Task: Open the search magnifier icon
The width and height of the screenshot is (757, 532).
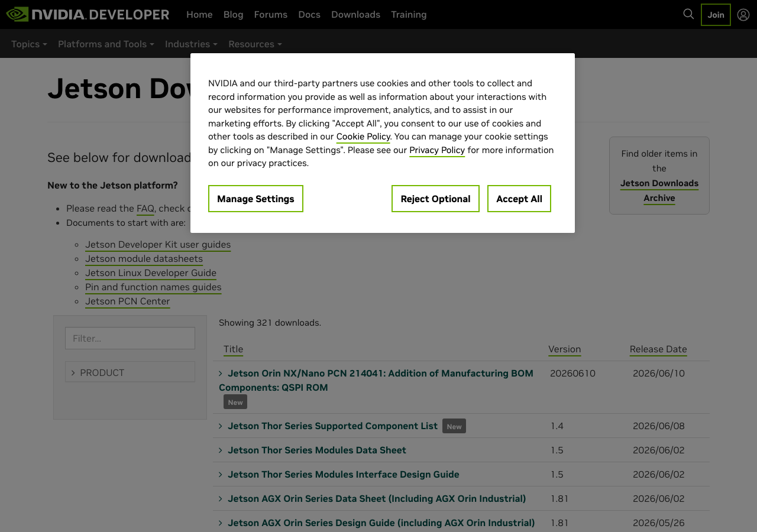Action: click(x=688, y=14)
